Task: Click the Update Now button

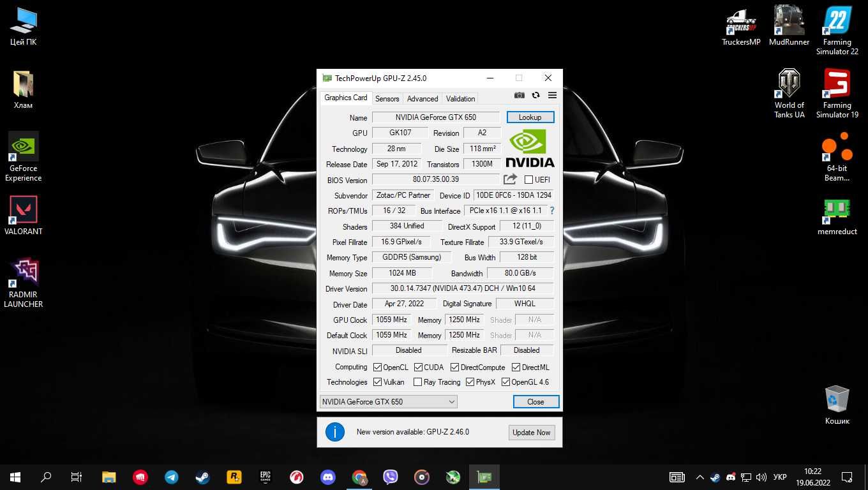Action: tap(531, 433)
